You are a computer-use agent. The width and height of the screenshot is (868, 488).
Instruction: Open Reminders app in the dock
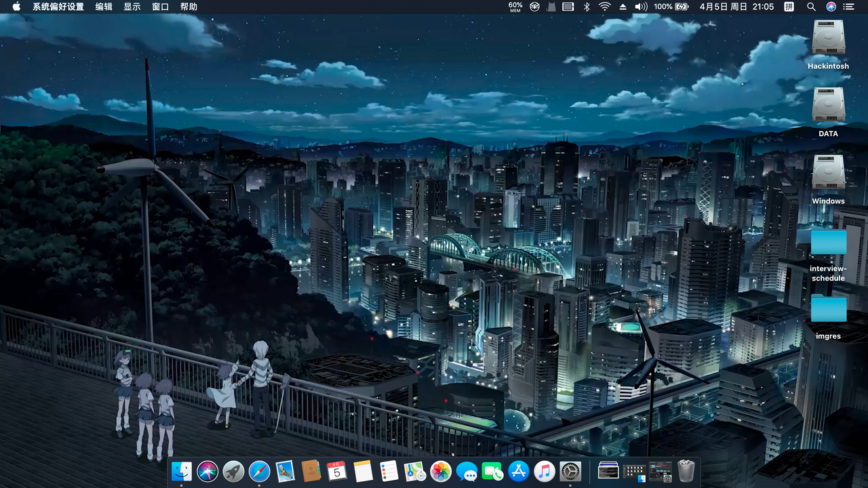tap(389, 471)
